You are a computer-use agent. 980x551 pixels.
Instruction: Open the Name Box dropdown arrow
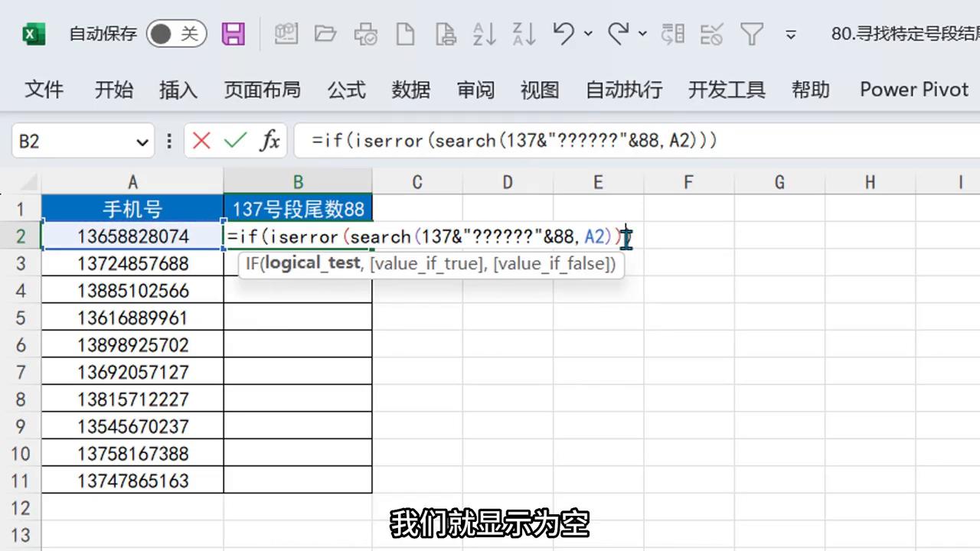pyautogui.click(x=142, y=142)
